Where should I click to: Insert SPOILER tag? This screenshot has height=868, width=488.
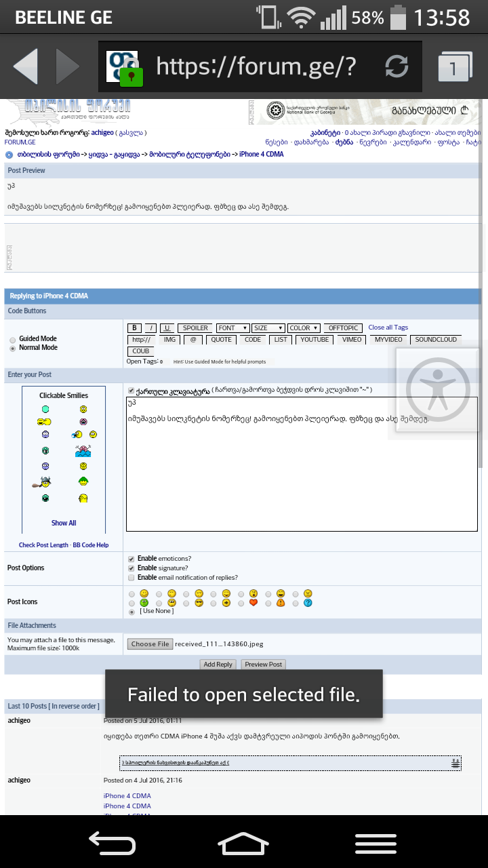pyautogui.click(x=196, y=328)
